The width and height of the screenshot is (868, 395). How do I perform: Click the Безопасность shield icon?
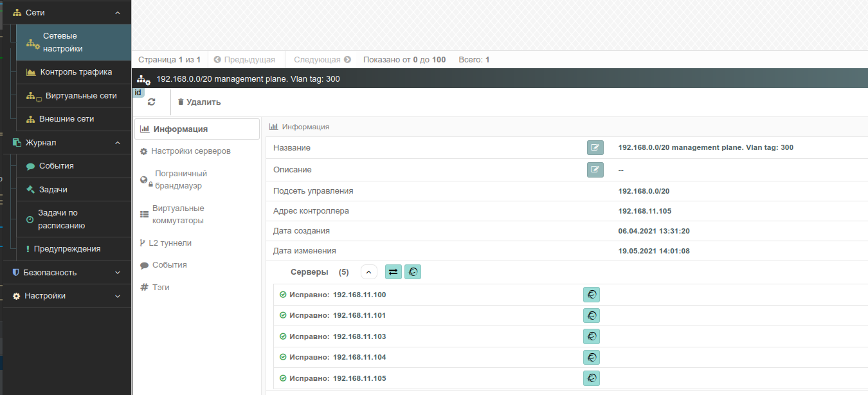click(16, 273)
